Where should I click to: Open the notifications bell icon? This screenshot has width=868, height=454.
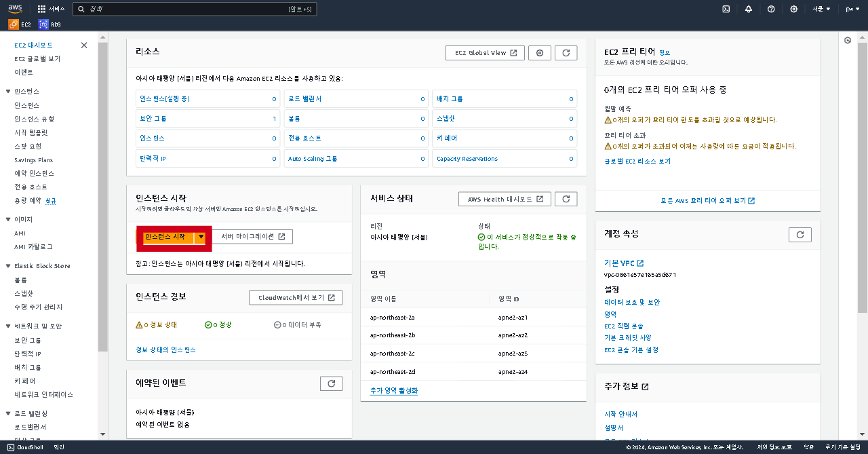(x=749, y=9)
